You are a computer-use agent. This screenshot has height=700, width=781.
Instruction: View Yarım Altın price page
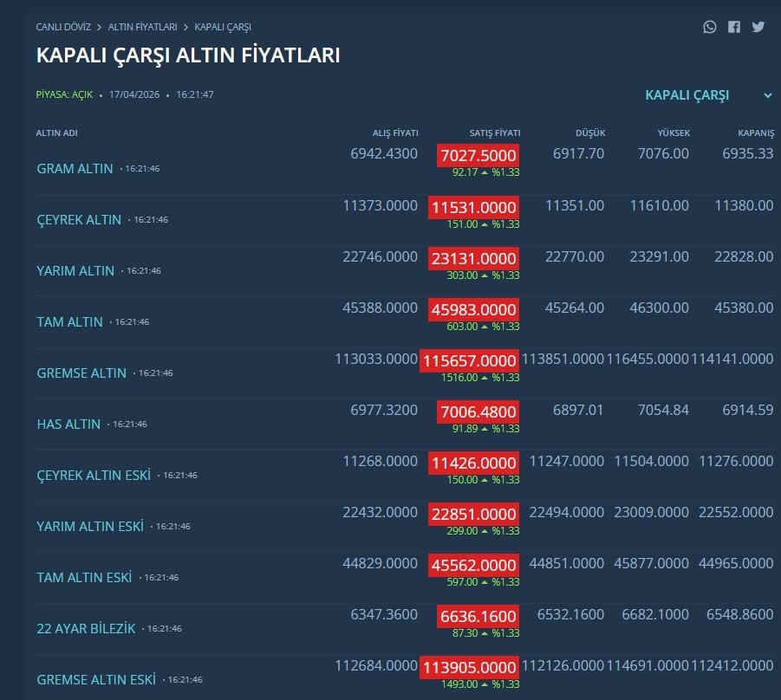point(75,271)
